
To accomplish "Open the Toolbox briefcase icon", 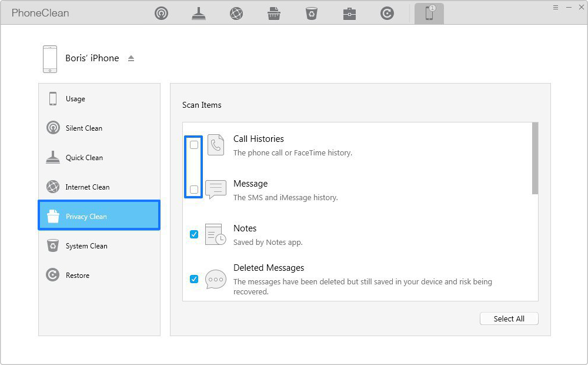I will (x=349, y=14).
